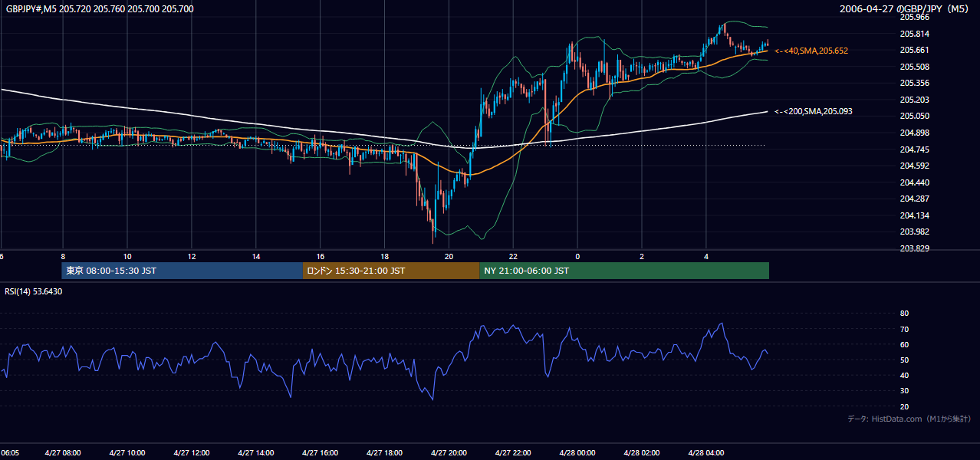The height and width of the screenshot is (460, 980).
Task: Click the 203.982 price axis label
Action: pyautogui.click(x=915, y=232)
